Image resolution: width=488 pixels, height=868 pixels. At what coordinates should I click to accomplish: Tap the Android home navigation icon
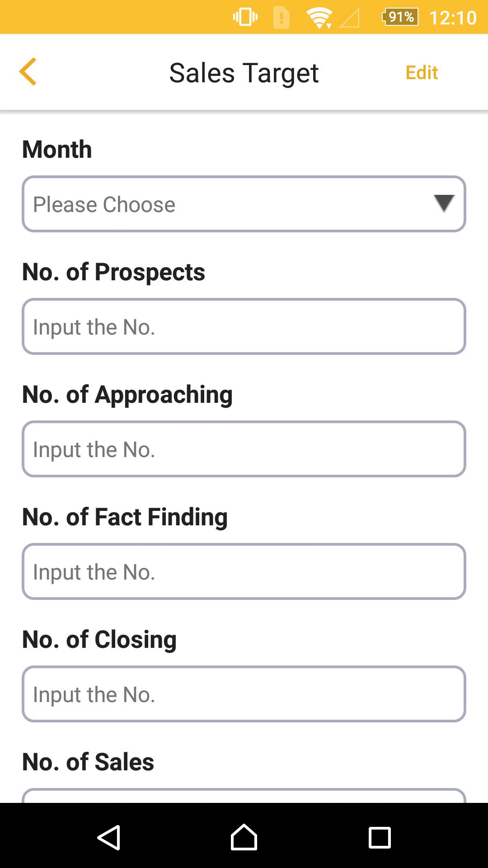click(x=244, y=837)
